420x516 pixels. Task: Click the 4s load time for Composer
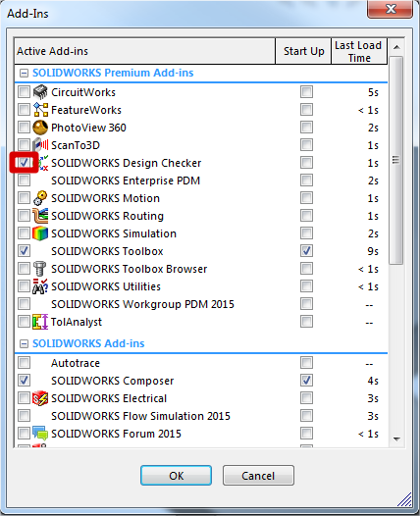[x=373, y=381]
